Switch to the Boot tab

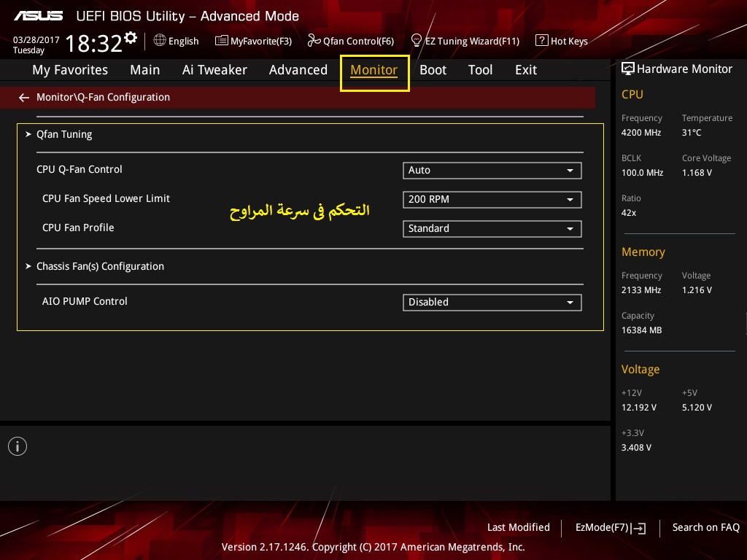point(433,70)
